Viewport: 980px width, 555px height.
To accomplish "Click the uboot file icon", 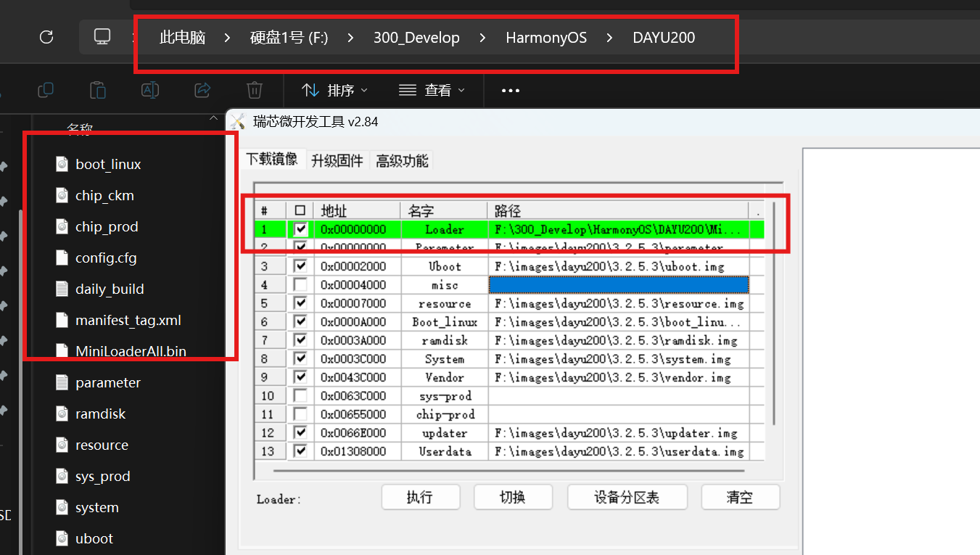I will (62, 538).
